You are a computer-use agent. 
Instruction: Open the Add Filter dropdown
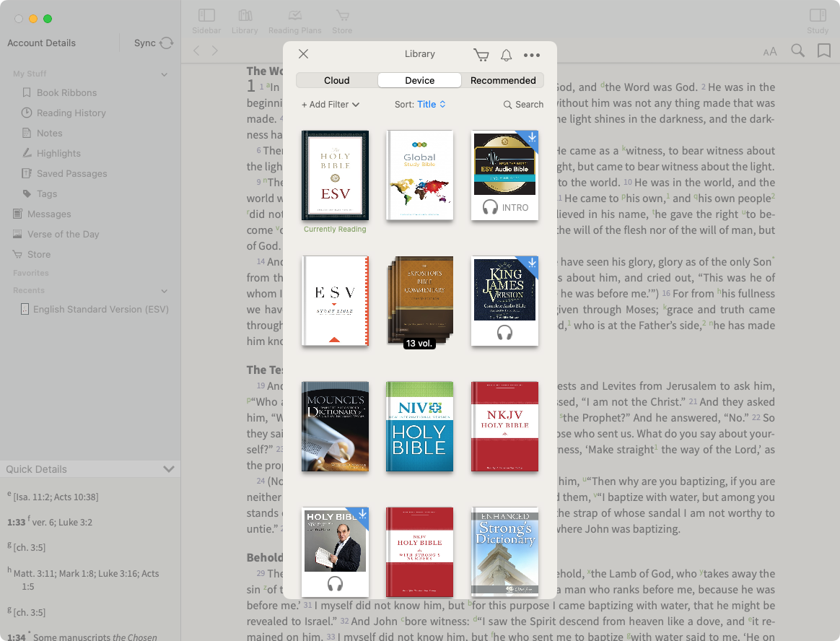[x=330, y=105]
